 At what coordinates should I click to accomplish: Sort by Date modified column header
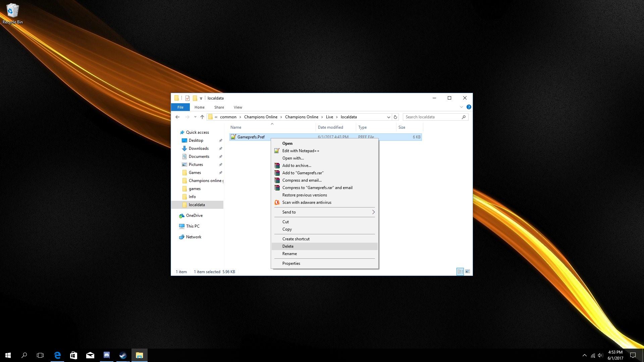pyautogui.click(x=330, y=127)
